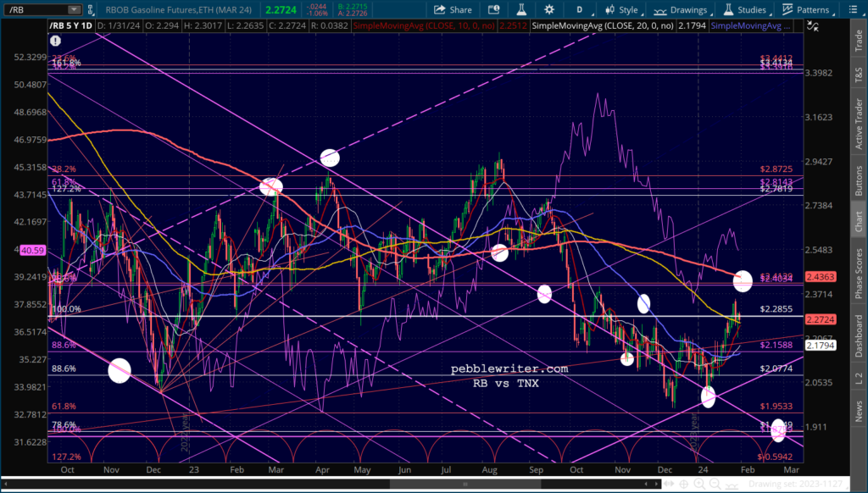Click the $2.2855 Fibonacci level label

776,309
